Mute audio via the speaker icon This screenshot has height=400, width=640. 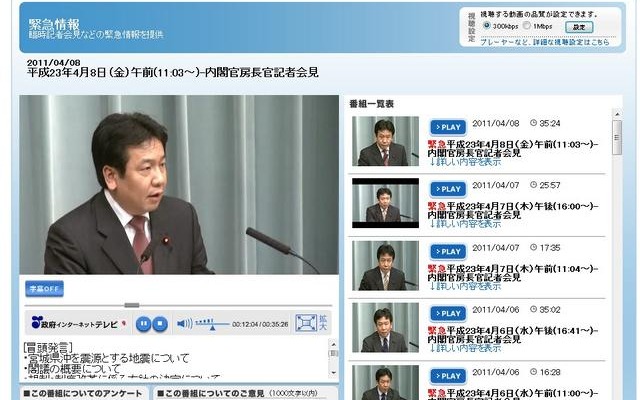coord(184,324)
